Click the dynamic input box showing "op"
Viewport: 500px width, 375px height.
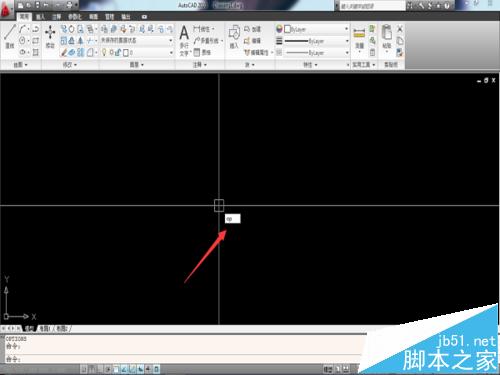point(233,219)
